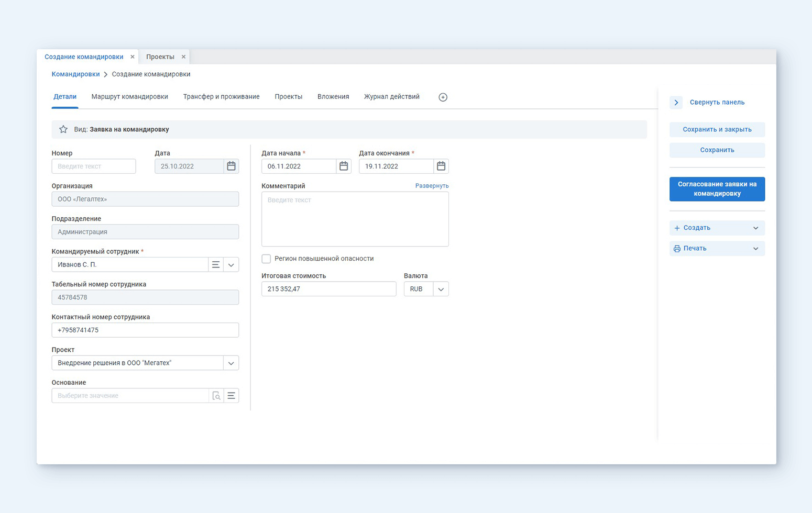This screenshot has height=513, width=812.
Task: Switch to the Детали tab
Action: coord(65,97)
